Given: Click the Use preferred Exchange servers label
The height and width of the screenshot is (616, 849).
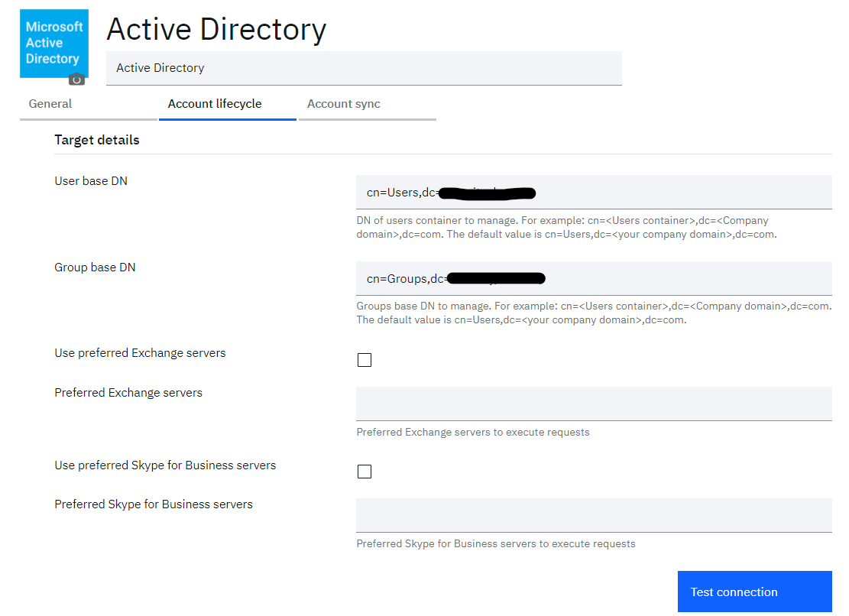Looking at the screenshot, I should 140,353.
